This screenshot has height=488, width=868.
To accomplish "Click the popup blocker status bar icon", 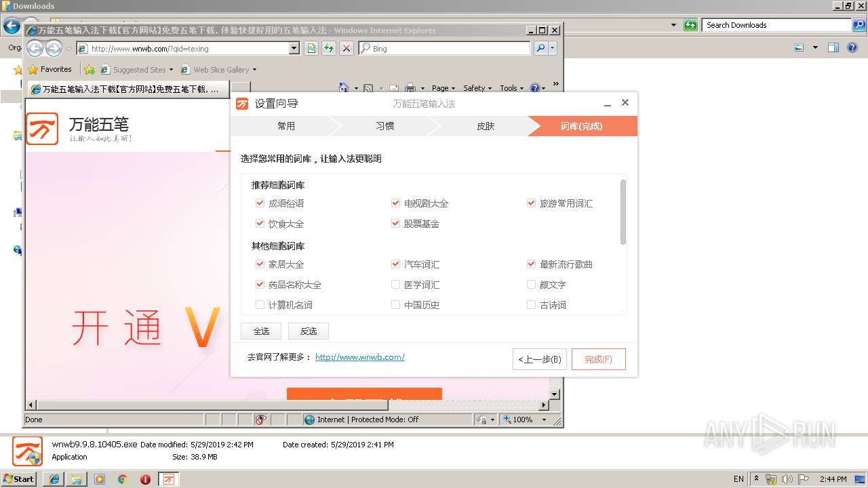I will tap(261, 420).
